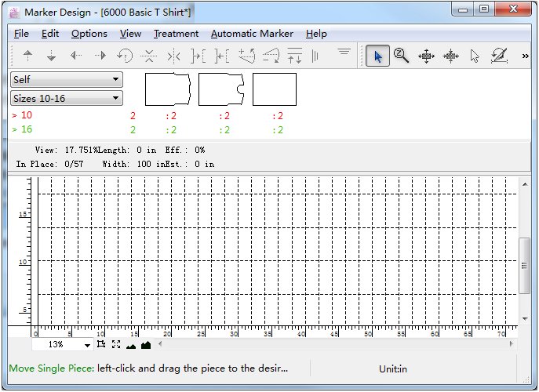
Task: Click the large mountains zoom-in icon
Action: click(146, 344)
